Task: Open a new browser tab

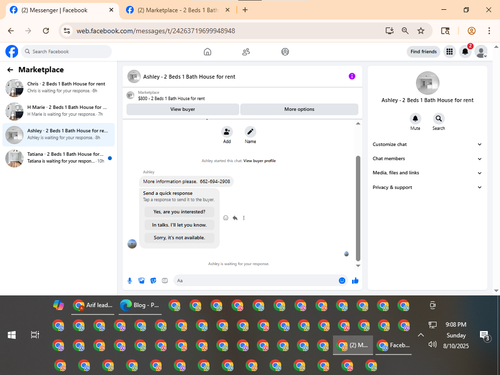Action: [245, 10]
